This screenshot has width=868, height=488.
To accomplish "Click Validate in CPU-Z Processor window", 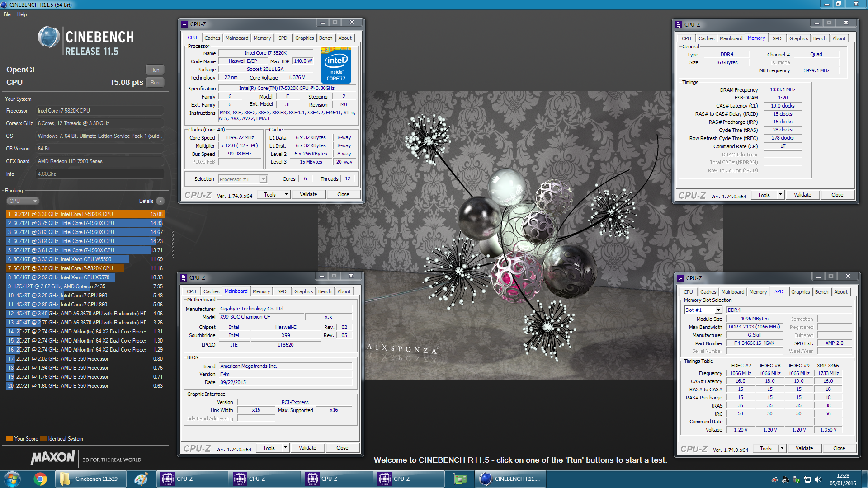I will tap(308, 194).
